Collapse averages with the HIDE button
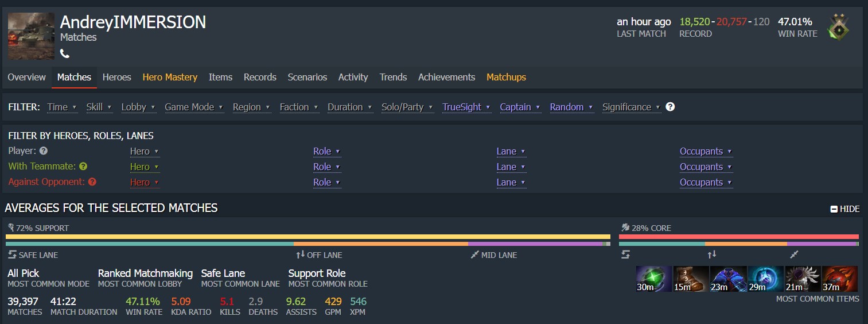 click(845, 209)
